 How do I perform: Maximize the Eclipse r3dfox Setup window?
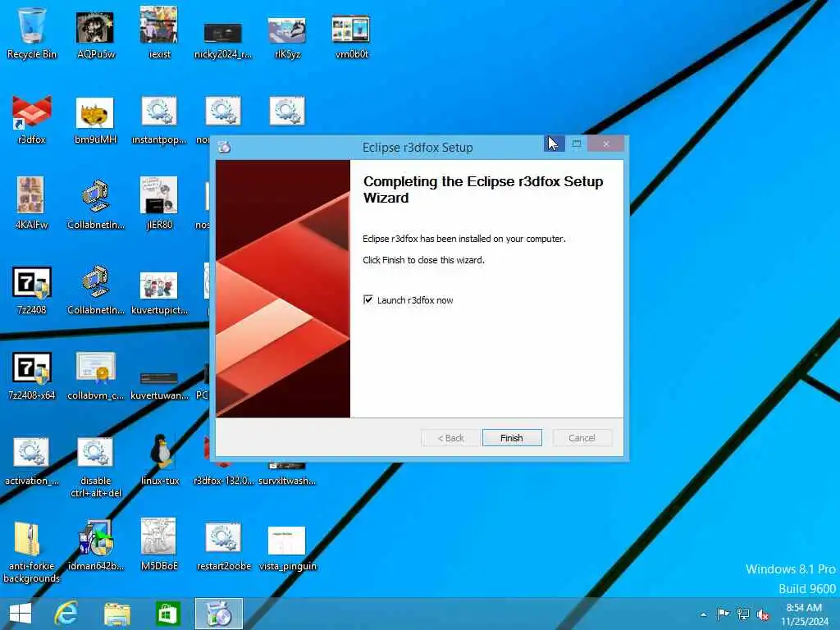(577, 144)
